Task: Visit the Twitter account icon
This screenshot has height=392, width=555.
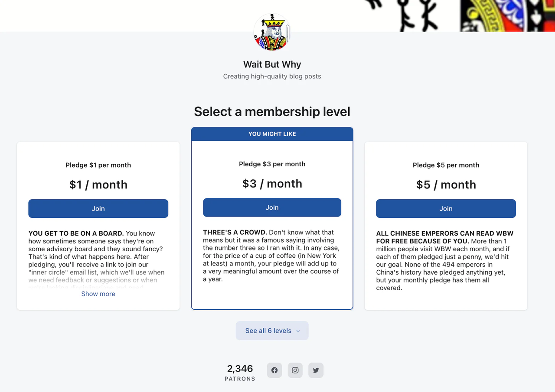Action: click(x=316, y=370)
